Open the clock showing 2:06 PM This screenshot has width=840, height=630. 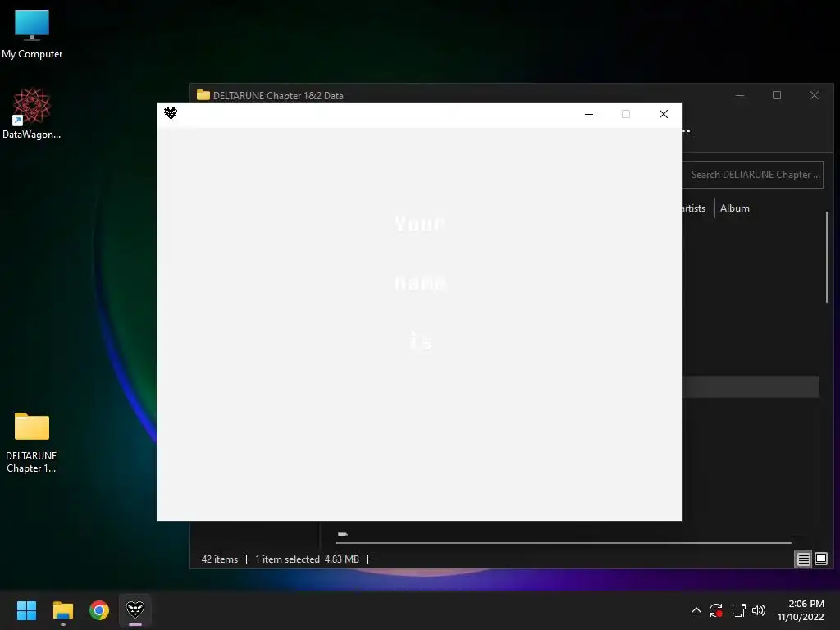point(801,610)
